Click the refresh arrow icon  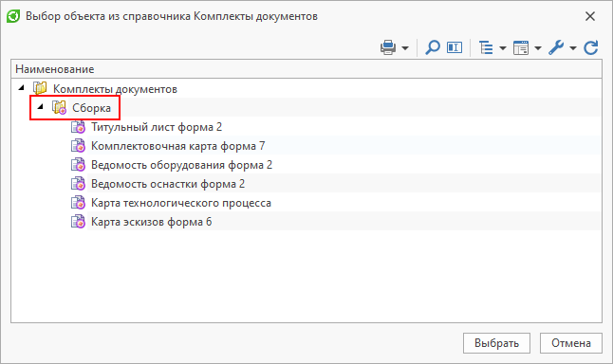[591, 47]
